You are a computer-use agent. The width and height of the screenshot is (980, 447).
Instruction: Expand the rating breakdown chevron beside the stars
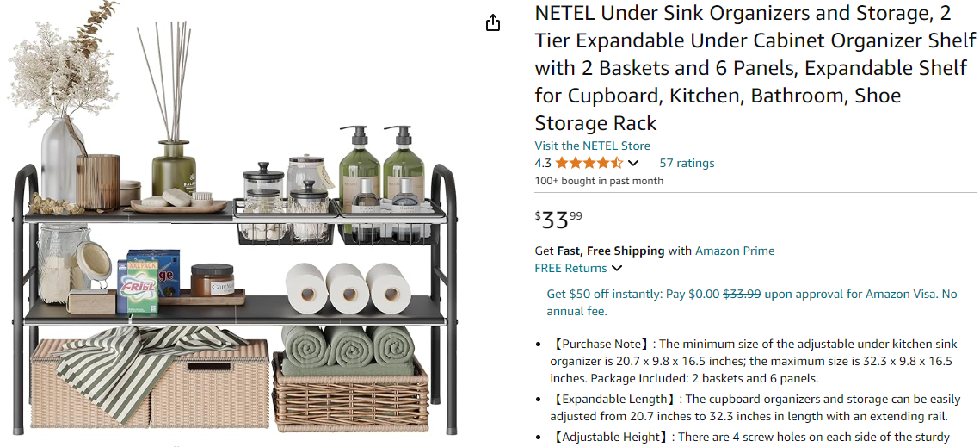tap(634, 163)
